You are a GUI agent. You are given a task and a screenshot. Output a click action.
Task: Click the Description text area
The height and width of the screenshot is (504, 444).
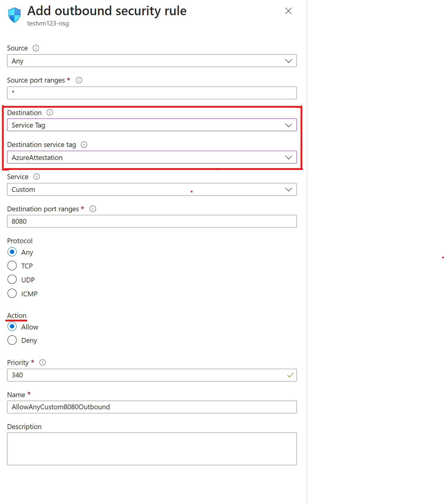tap(152, 449)
